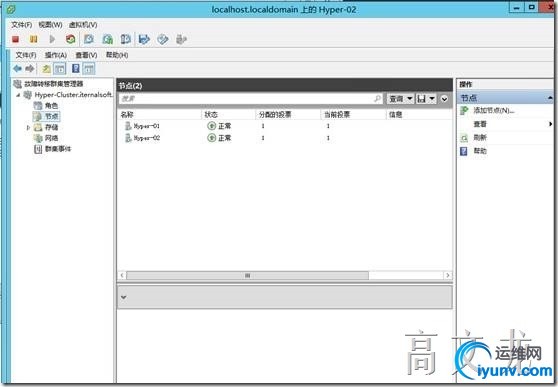The width and height of the screenshot is (558, 387).
Task: Click the red-green reset VM icon
Action: pyautogui.click(x=70, y=39)
